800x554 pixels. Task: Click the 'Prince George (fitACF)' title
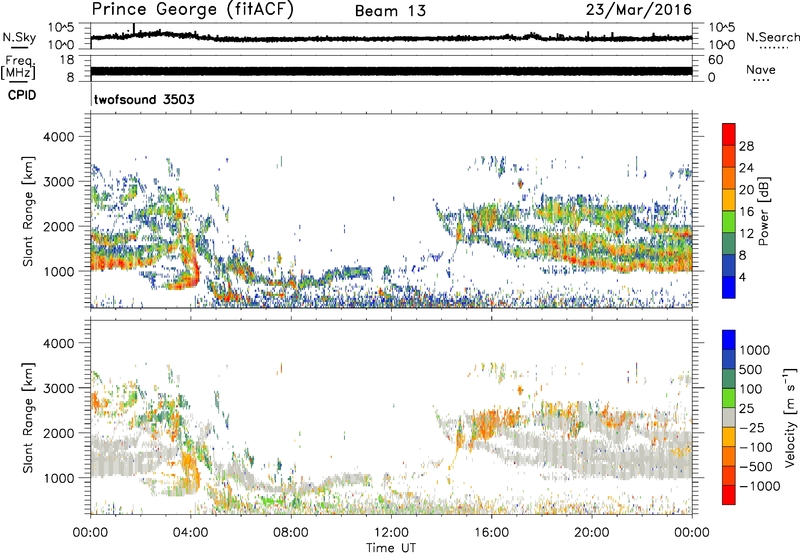(192, 10)
